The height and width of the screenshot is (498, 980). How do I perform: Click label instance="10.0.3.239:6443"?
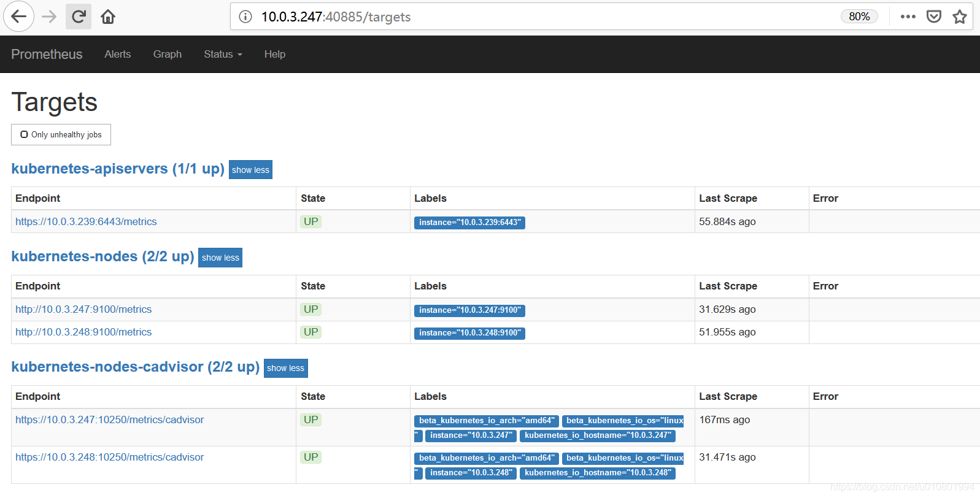point(469,223)
